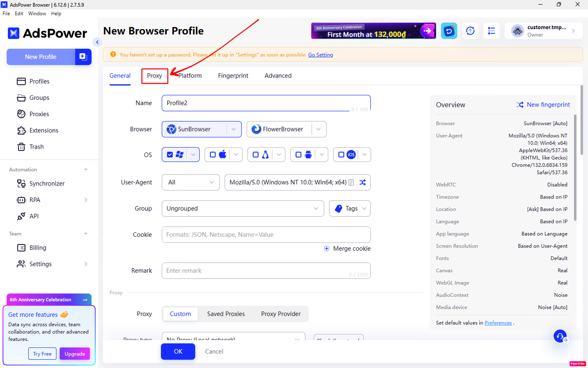
Task: Open the Preferences link
Action: [x=498, y=323]
